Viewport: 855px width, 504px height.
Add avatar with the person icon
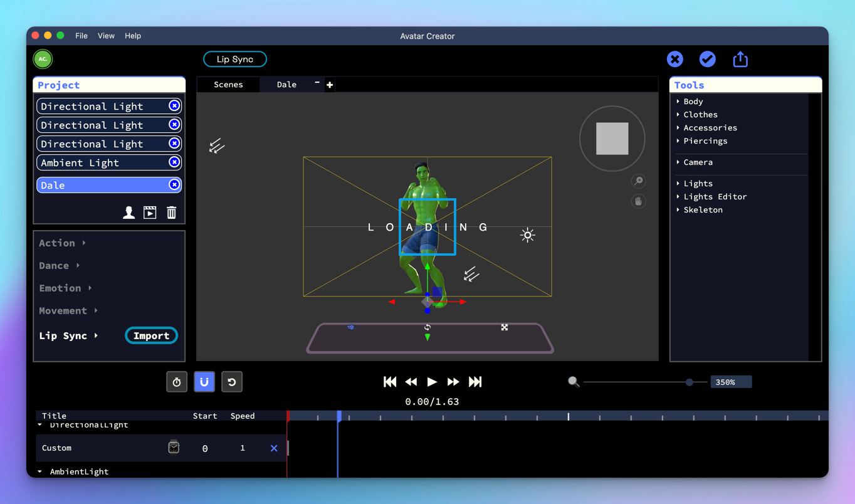[x=129, y=213]
